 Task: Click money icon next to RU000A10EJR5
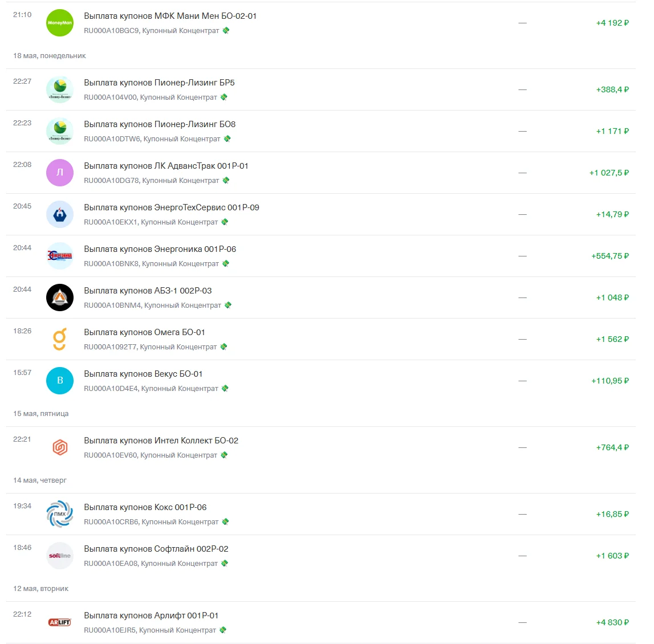point(223,630)
